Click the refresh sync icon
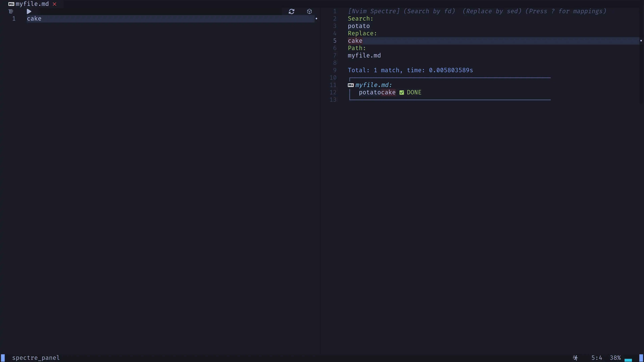This screenshot has width=644, height=362. coord(291,12)
